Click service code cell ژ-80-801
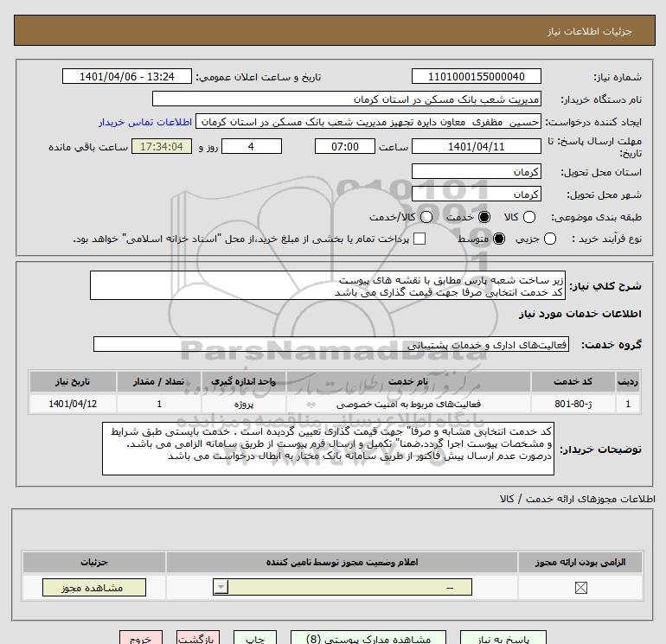 [x=573, y=404]
